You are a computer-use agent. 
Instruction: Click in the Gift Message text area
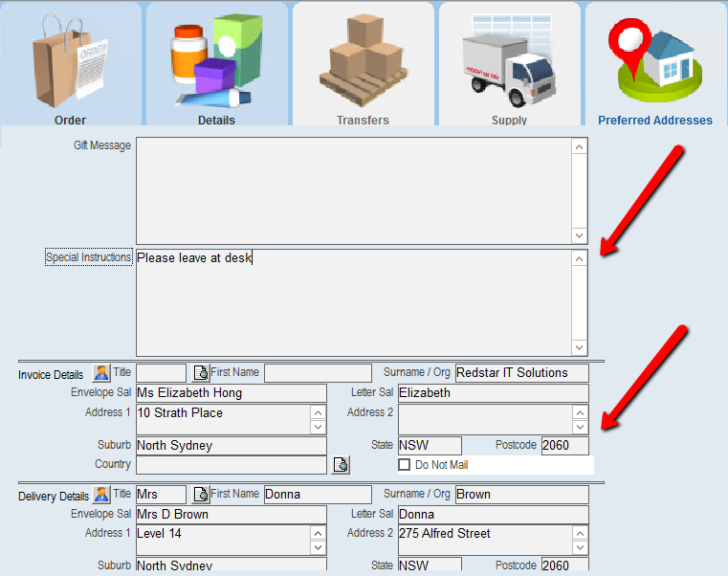(x=354, y=189)
